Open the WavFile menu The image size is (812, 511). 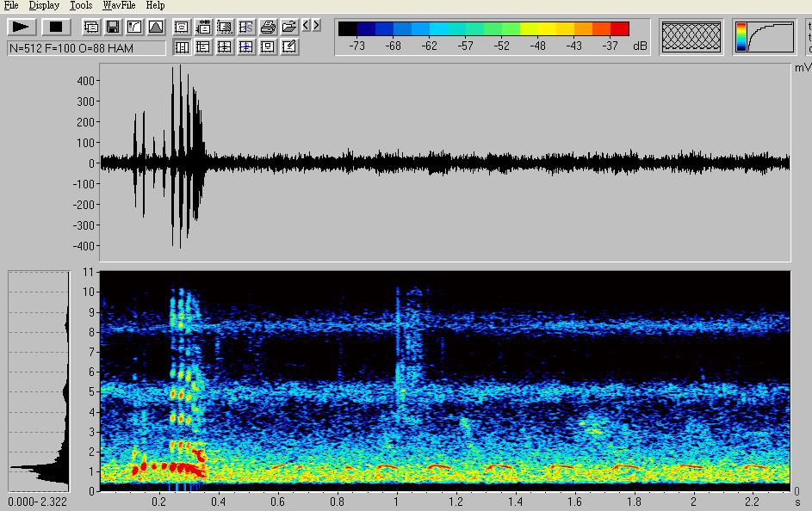pyautogui.click(x=119, y=5)
